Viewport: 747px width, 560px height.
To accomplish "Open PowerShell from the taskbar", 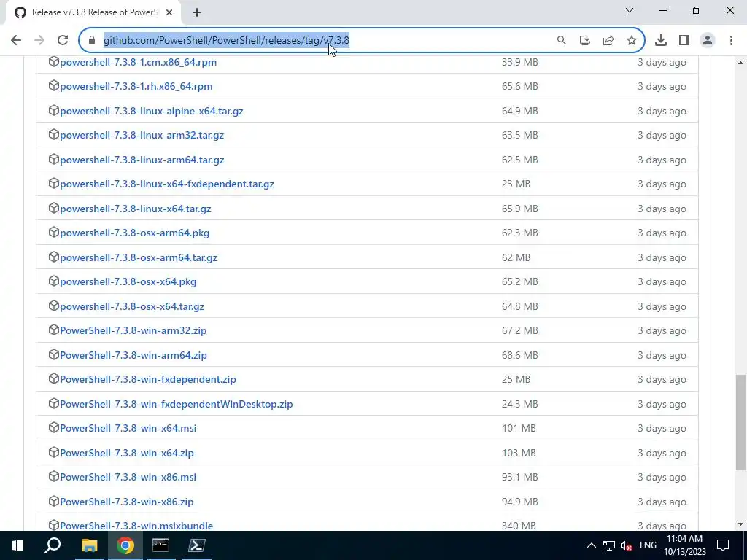I will point(196,545).
